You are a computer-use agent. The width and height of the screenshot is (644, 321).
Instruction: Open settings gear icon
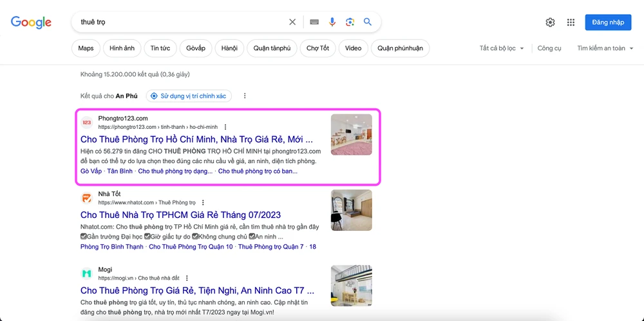550,22
